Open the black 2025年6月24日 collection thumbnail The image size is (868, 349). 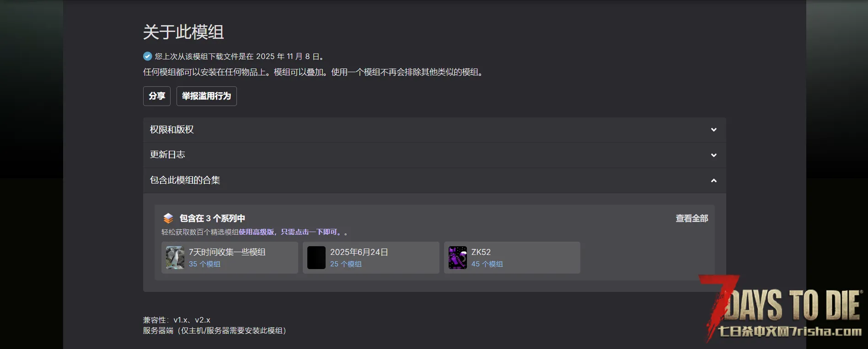pyautogui.click(x=316, y=258)
